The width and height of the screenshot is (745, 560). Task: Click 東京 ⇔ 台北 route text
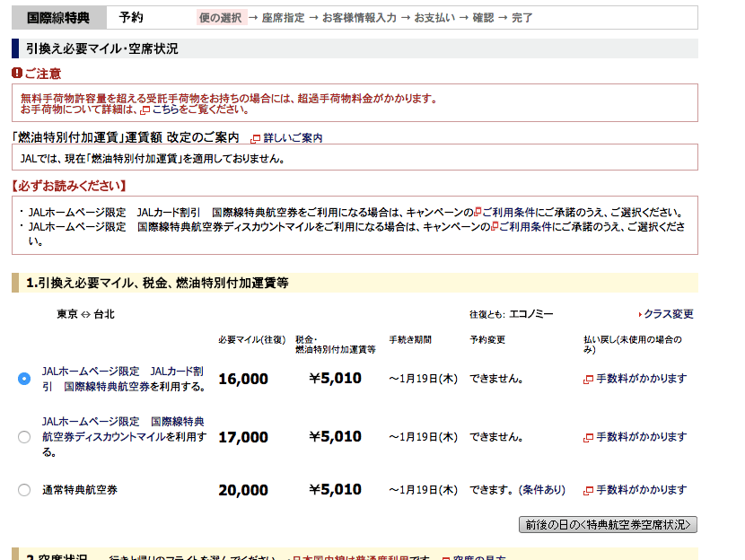(85, 314)
